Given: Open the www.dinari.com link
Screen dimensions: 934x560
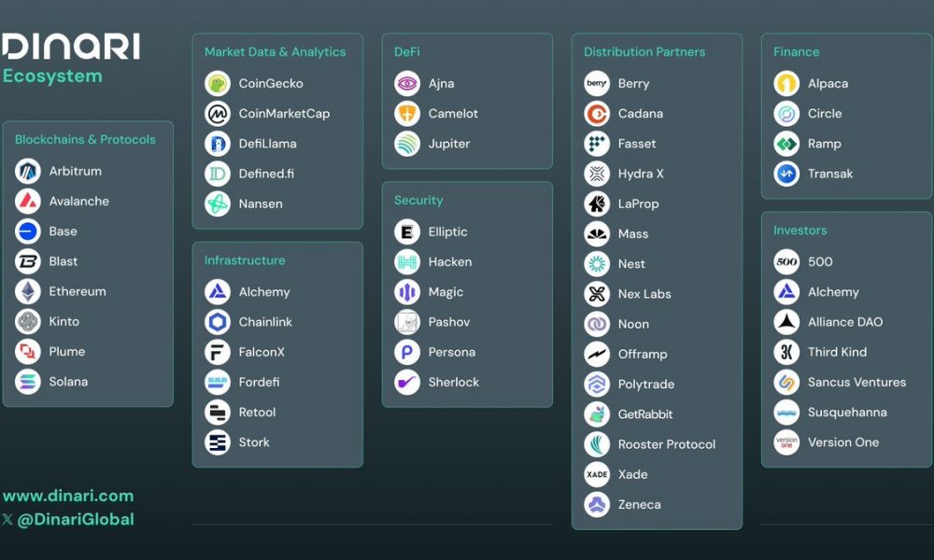Looking at the screenshot, I should [x=68, y=496].
